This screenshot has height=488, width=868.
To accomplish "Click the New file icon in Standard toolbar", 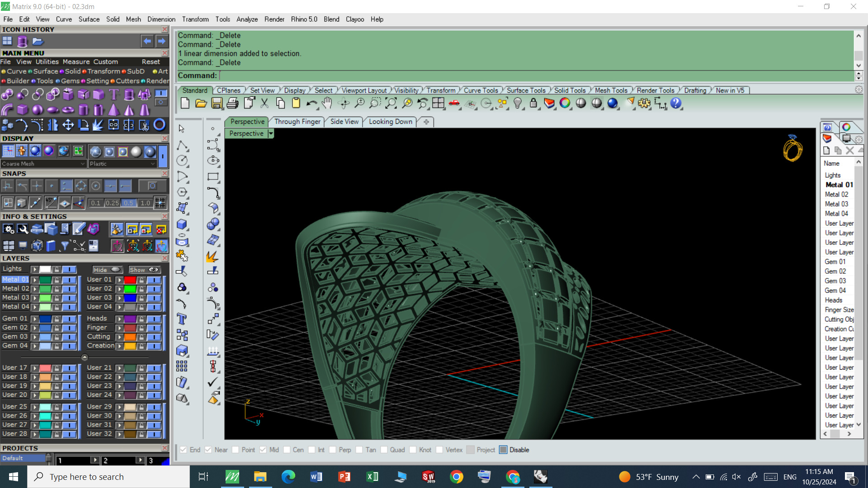I will click(x=185, y=103).
